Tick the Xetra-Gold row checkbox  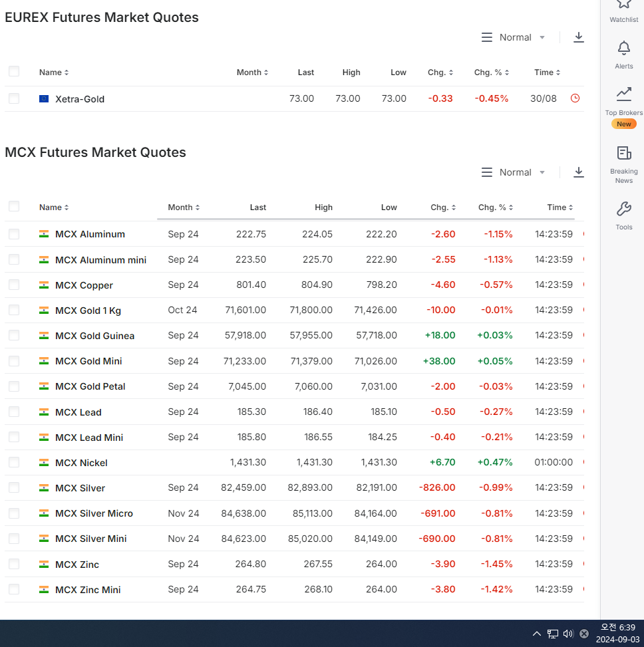click(x=14, y=98)
